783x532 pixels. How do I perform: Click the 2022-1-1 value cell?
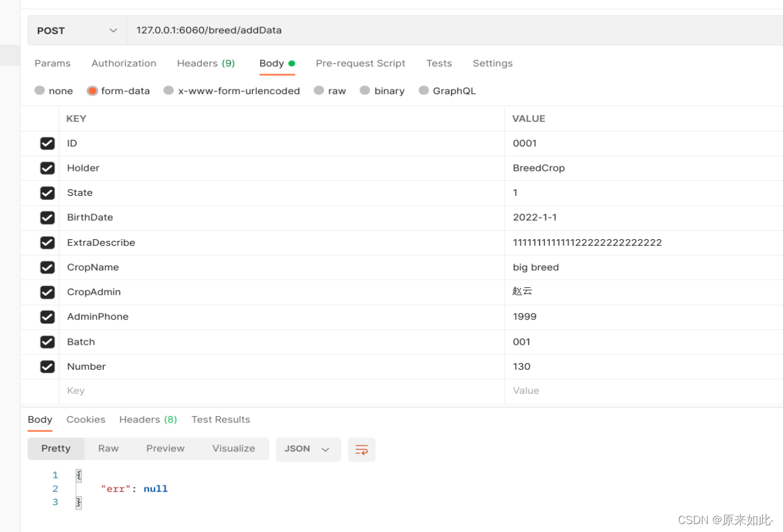644,217
